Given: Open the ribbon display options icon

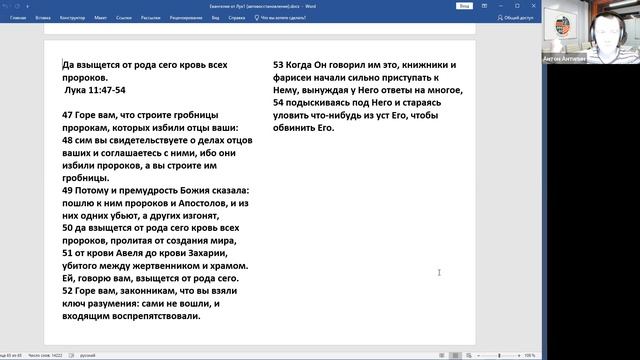Looking at the screenshot, I should pyautogui.click(x=484, y=6).
